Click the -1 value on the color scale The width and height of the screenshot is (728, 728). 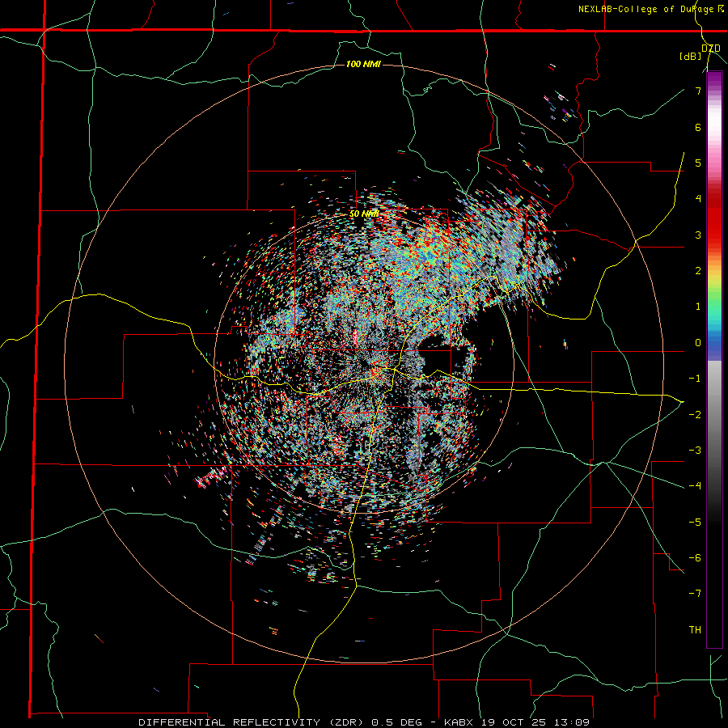coord(695,379)
